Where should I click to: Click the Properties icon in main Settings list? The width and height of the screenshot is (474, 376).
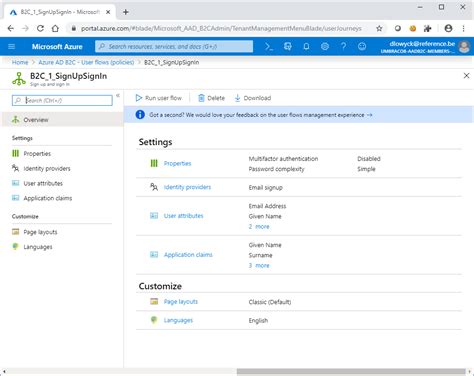[x=154, y=163]
